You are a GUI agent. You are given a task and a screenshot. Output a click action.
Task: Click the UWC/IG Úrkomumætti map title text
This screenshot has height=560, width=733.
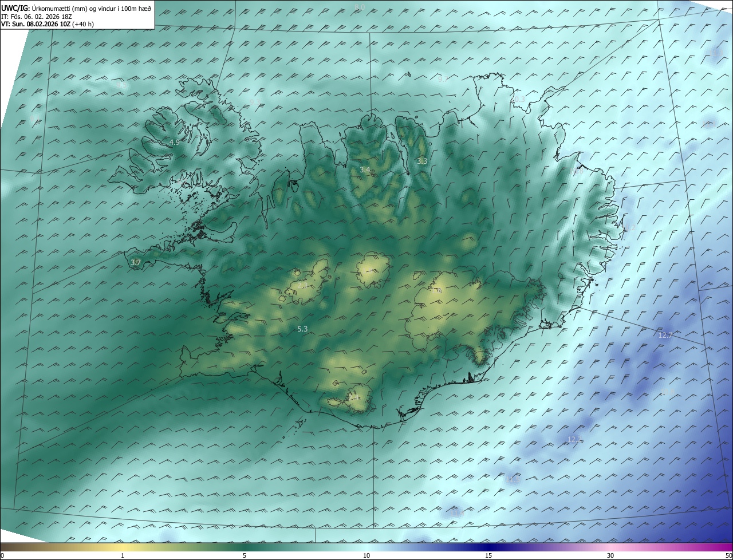click(x=76, y=7)
